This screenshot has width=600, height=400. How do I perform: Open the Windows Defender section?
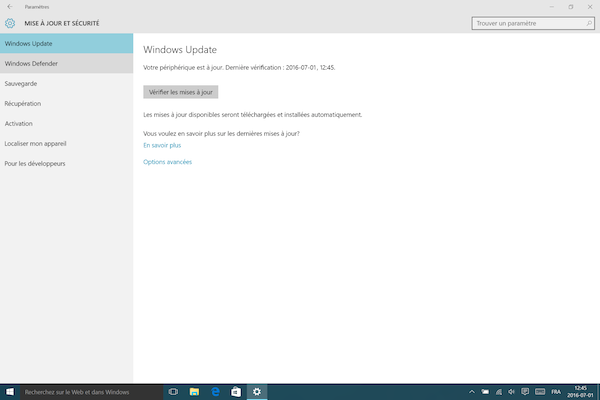67,64
